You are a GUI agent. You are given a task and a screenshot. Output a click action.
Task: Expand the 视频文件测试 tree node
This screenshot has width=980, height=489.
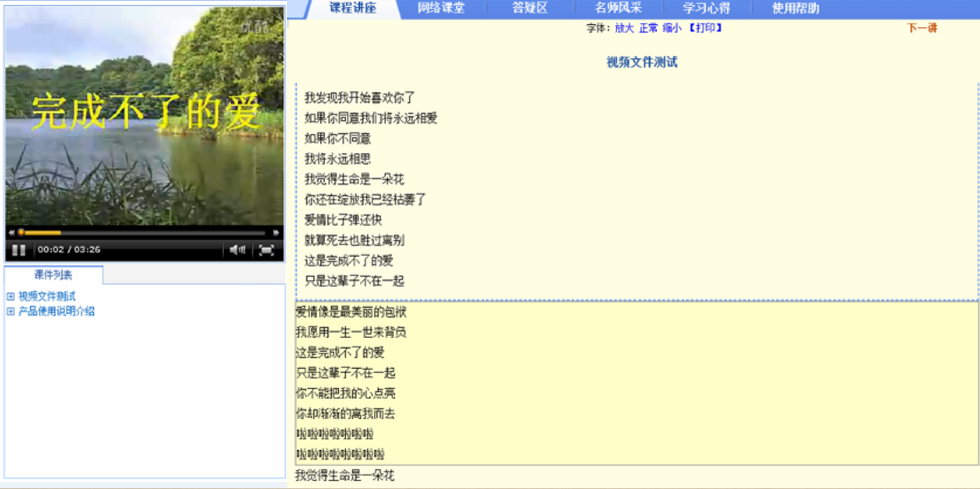click(x=10, y=297)
